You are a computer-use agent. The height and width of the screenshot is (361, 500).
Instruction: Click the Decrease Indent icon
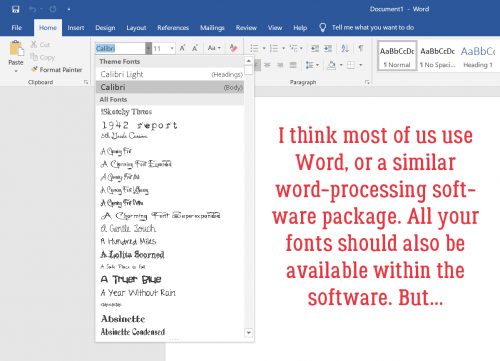[315, 49]
